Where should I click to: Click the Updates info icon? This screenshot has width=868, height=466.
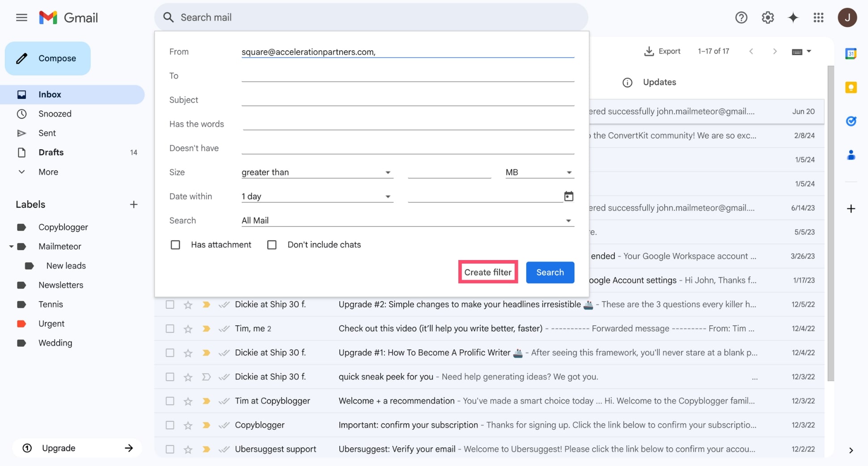[x=627, y=83]
